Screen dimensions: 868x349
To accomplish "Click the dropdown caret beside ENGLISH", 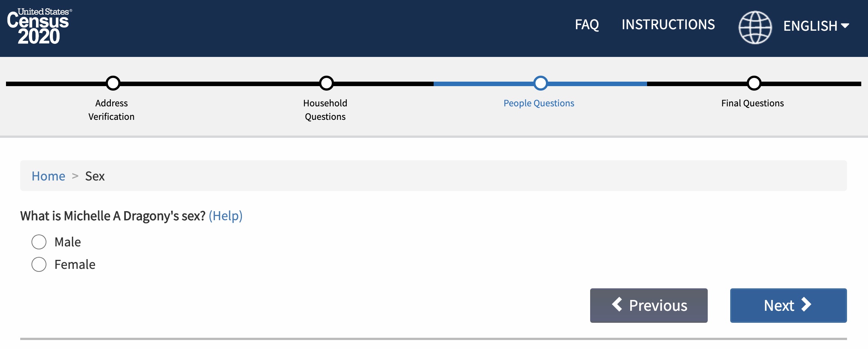I will tap(845, 25).
